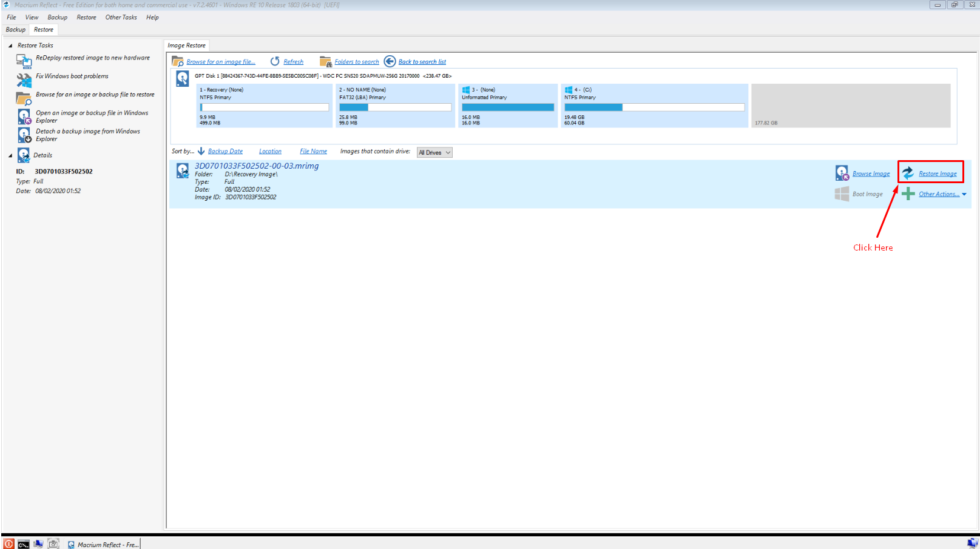Collapse the Details section
980x549 pixels.
pos(10,155)
